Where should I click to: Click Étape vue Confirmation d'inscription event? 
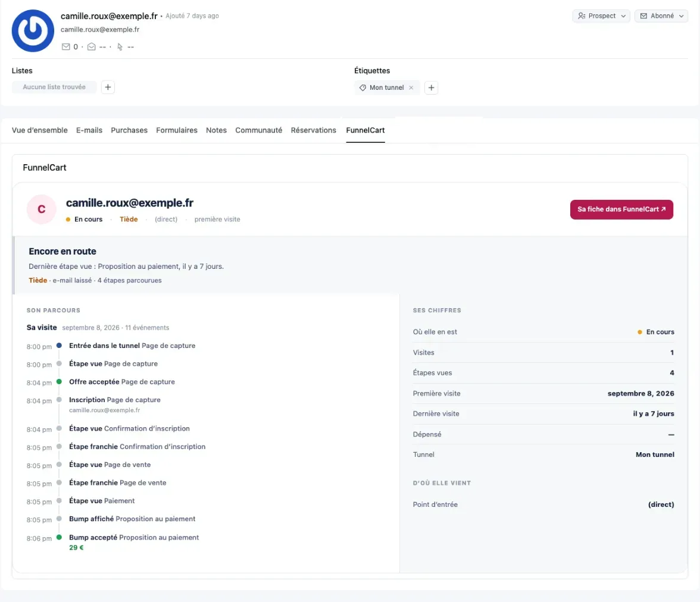(130, 428)
